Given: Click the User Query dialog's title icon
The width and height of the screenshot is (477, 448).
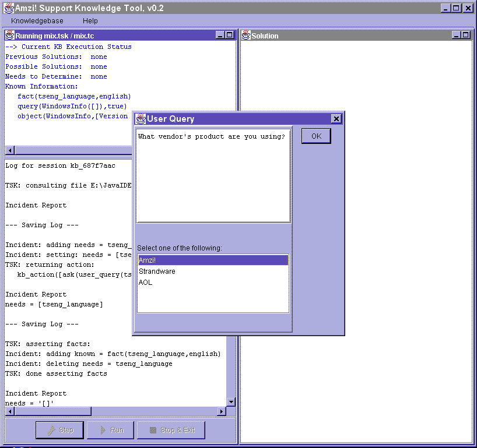Looking at the screenshot, I should [141, 118].
